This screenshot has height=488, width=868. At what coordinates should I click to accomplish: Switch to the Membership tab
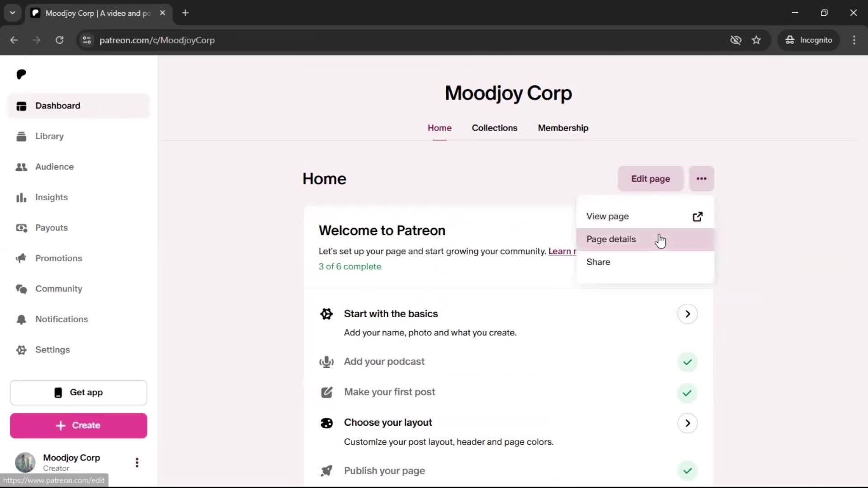click(x=563, y=128)
